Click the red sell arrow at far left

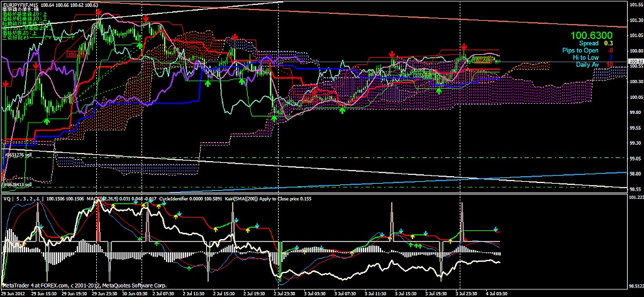[x=6, y=82]
